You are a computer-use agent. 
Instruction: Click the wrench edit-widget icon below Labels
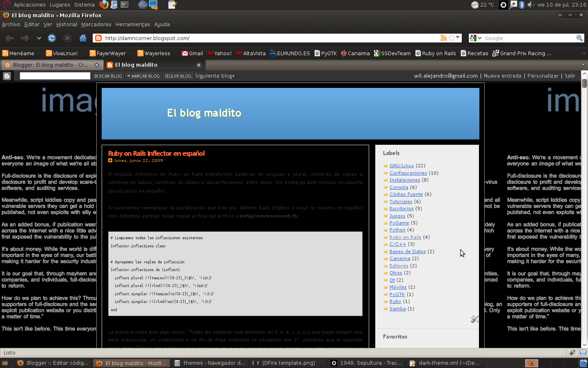coord(474,319)
